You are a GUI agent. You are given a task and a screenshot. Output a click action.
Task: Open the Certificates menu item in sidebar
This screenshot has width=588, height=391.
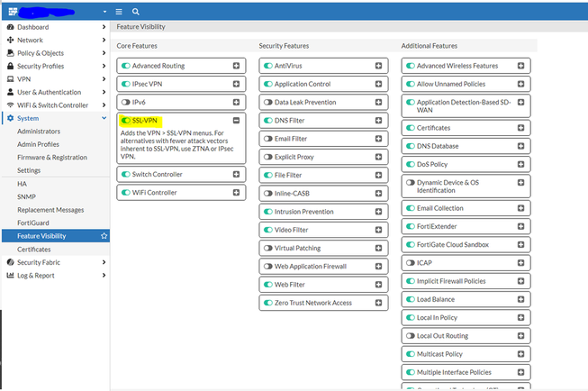[x=33, y=250]
